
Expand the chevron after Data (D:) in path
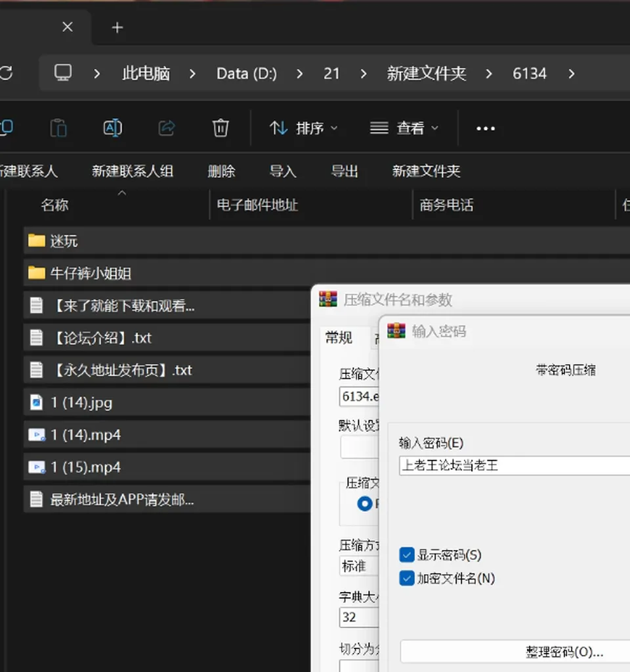coord(299,73)
